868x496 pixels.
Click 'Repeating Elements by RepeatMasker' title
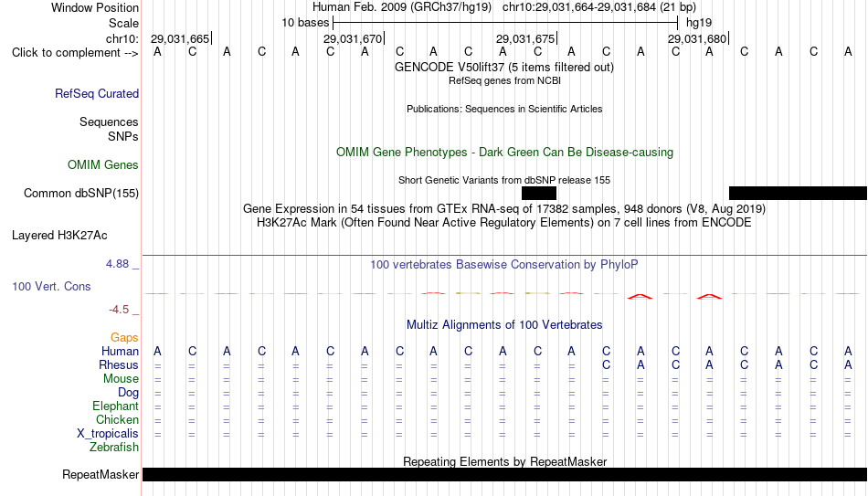click(x=505, y=461)
